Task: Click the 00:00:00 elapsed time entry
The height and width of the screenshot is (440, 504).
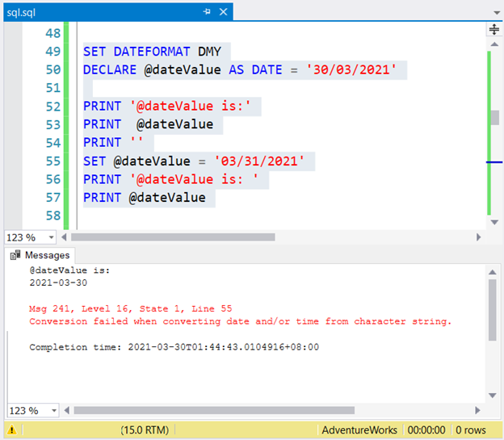Action: pos(426,430)
